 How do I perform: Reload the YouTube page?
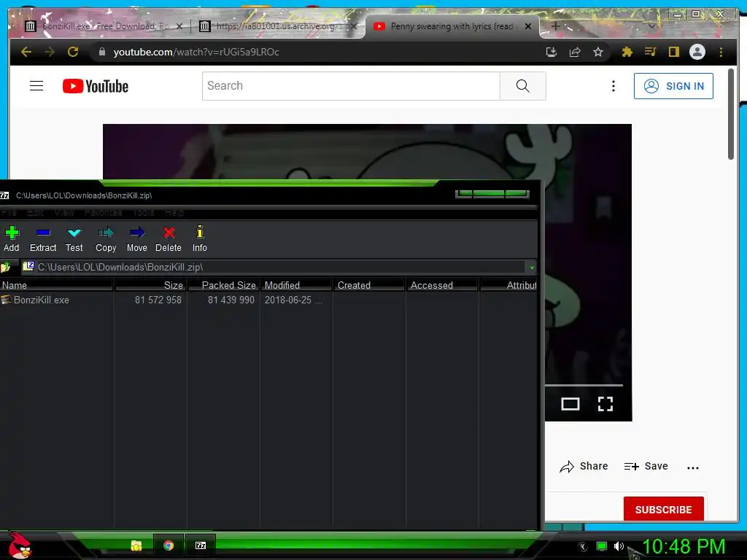(x=73, y=52)
